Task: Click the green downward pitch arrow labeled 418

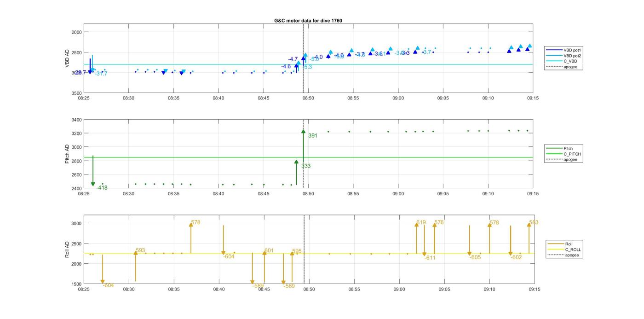Action: click(x=93, y=171)
